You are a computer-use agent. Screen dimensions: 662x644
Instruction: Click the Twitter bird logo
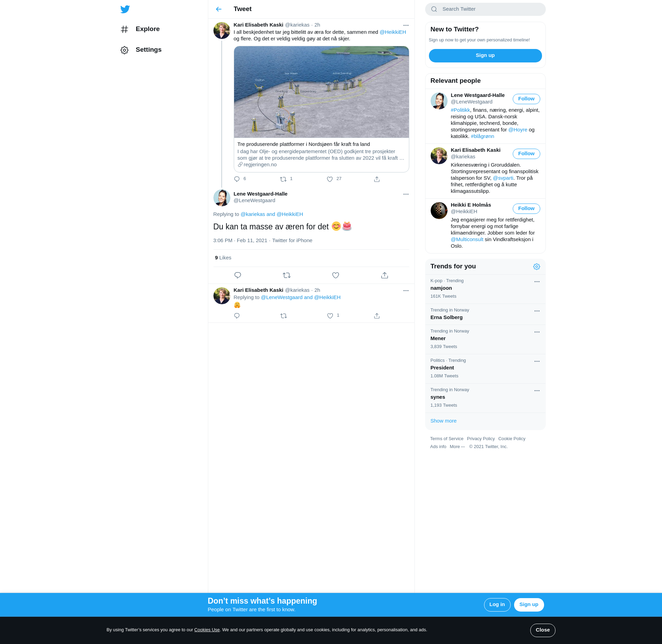125,9
